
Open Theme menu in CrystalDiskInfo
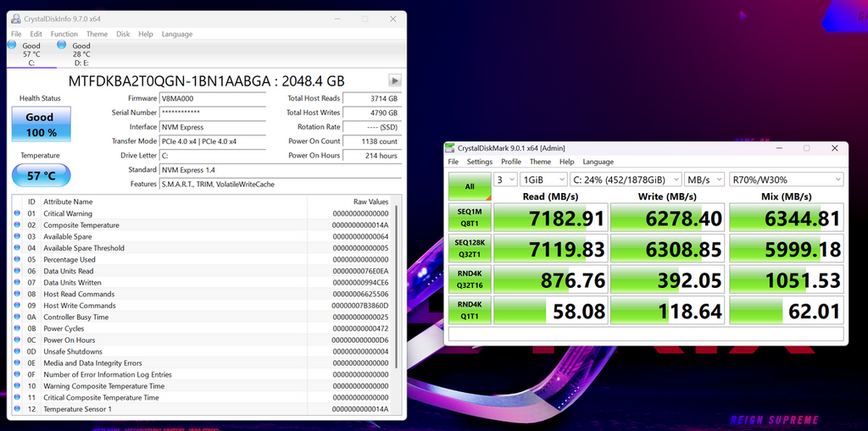point(97,34)
